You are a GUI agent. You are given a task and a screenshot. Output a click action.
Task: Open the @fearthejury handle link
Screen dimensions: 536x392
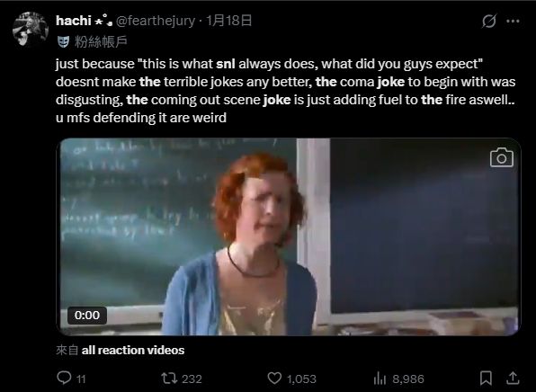point(156,21)
